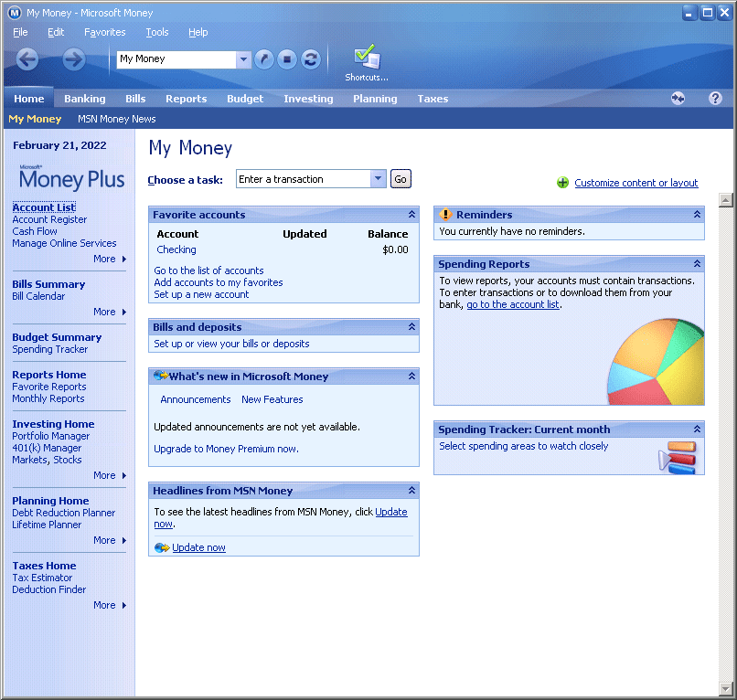Viewport: 737px width, 700px height.
Task: Open the File menu
Action: pos(20,32)
